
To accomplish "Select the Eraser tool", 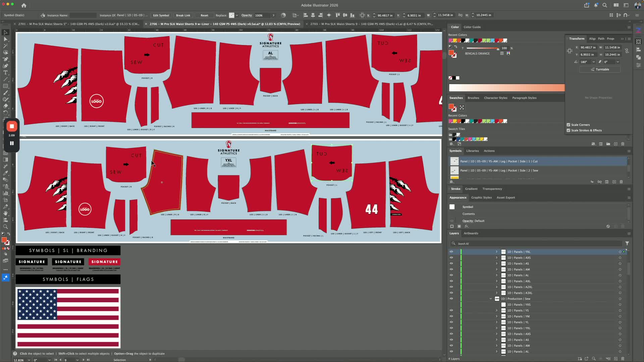I will (5, 106).
